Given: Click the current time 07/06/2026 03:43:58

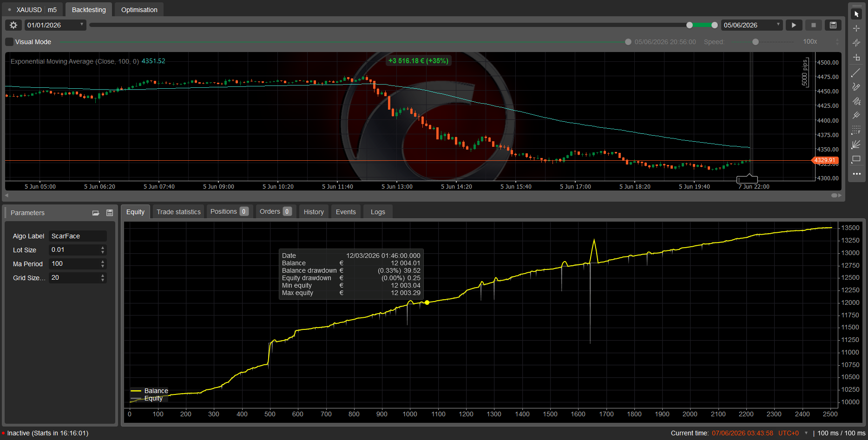Looking at the screenshot, I should click(x=743, y=433).
